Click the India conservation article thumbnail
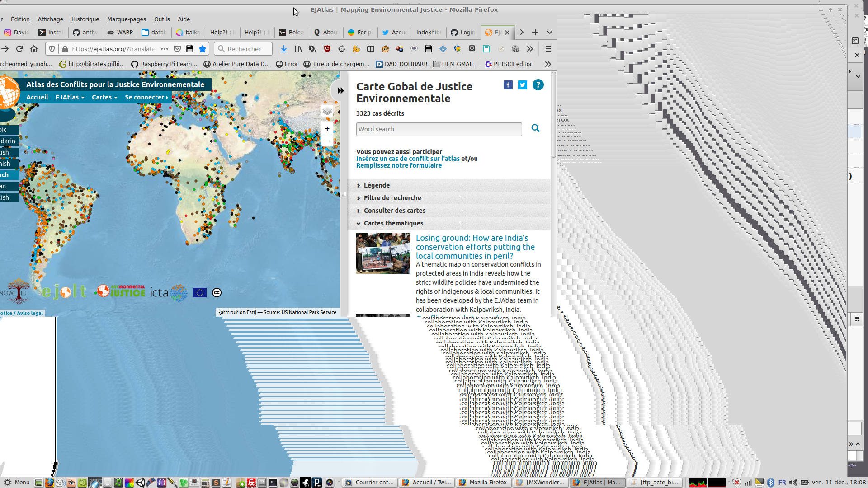This screenshot has width=868, height=488. 383,253
